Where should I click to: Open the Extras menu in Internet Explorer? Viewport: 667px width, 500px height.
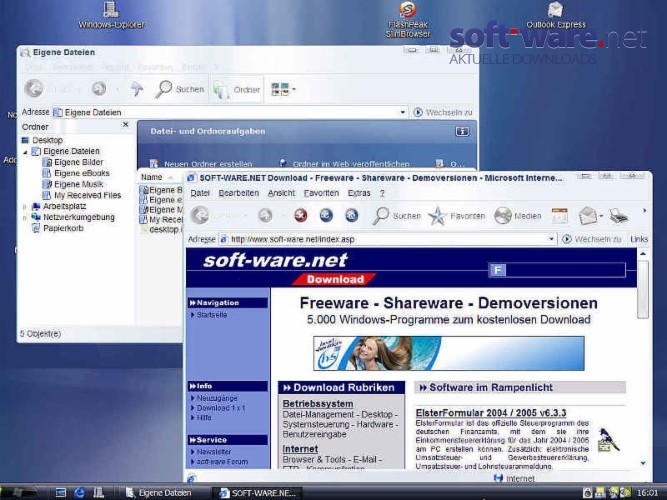(359, 193)
